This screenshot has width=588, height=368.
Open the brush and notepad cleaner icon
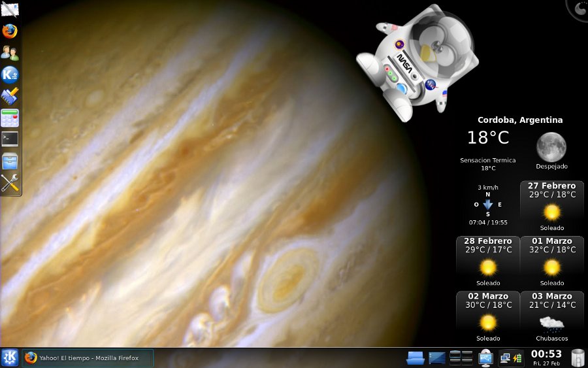coord(10,96)
